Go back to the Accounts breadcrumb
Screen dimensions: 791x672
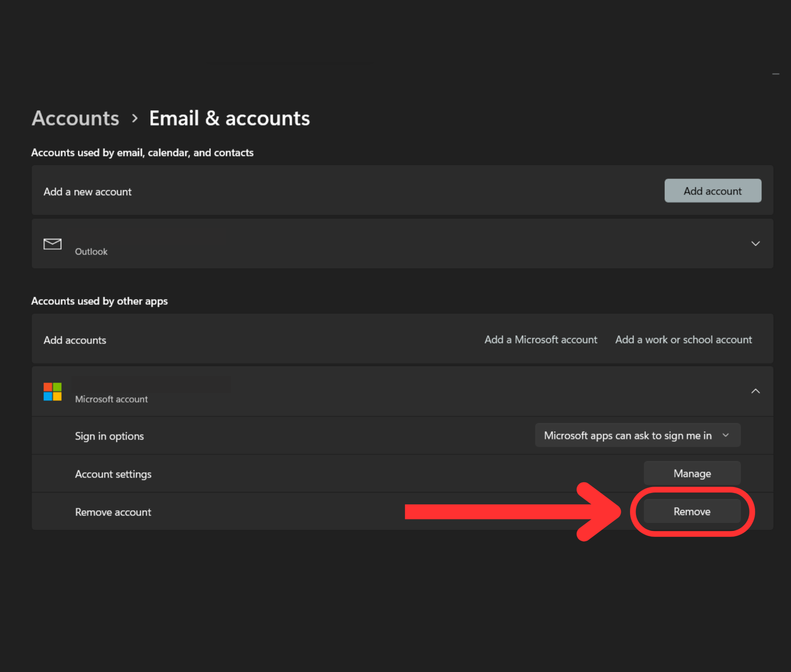75,119
